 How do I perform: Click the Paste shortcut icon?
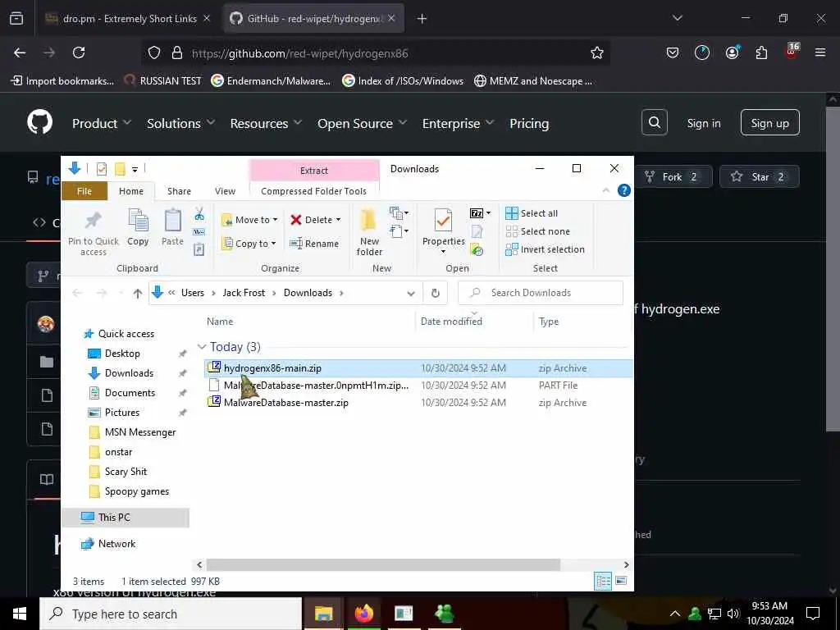199,249
